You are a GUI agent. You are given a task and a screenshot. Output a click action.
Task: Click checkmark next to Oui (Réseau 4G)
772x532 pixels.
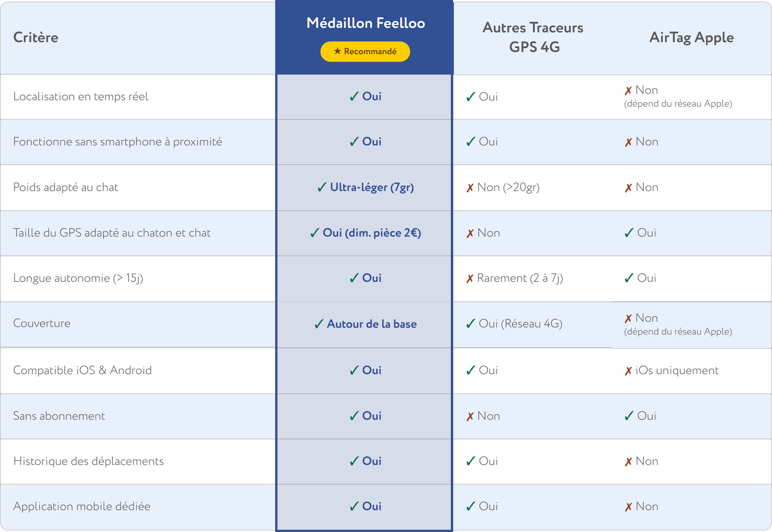[470, 324]
